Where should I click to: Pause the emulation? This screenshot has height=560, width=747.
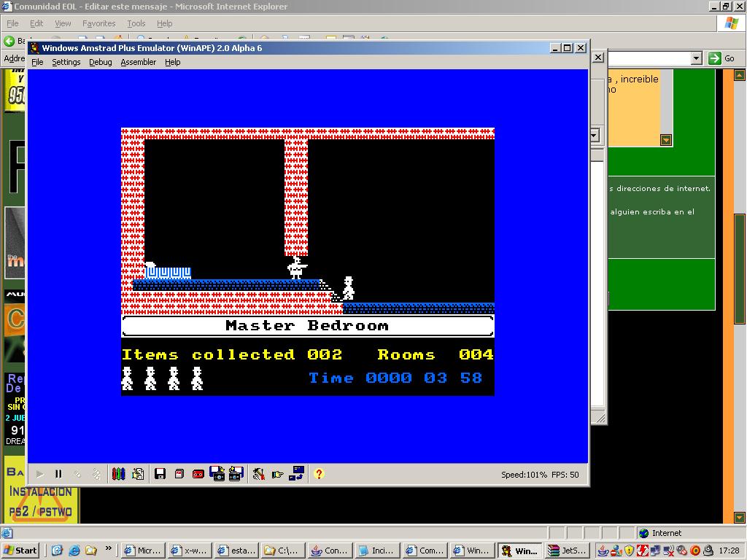point(58,474)
